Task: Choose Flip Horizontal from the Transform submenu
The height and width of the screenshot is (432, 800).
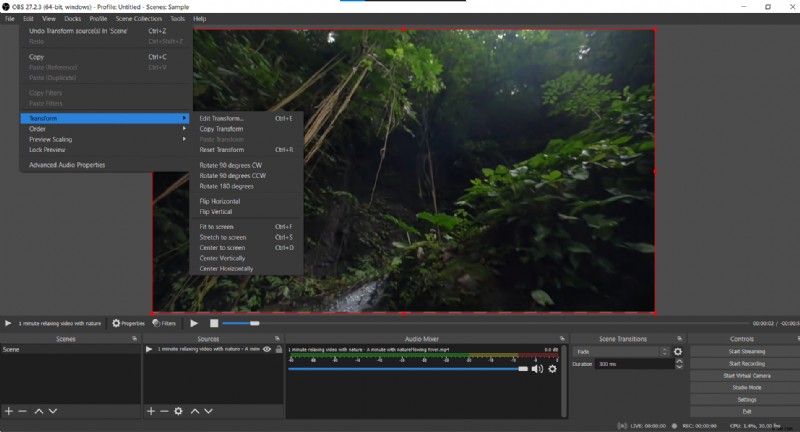Action: [x=219, y=201]
